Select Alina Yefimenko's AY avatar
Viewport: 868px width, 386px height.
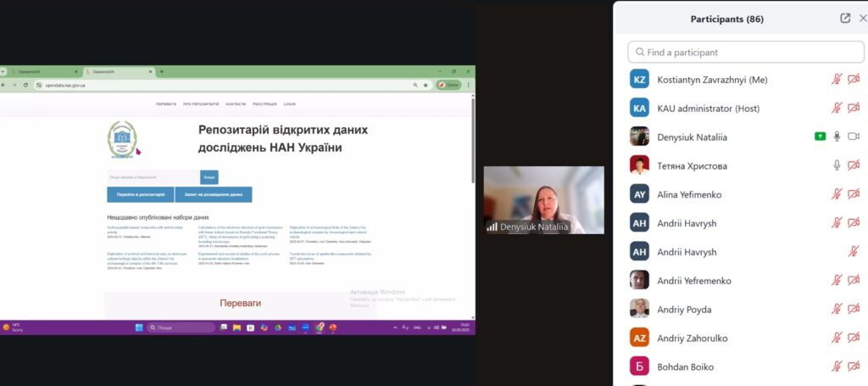(640, 194)
